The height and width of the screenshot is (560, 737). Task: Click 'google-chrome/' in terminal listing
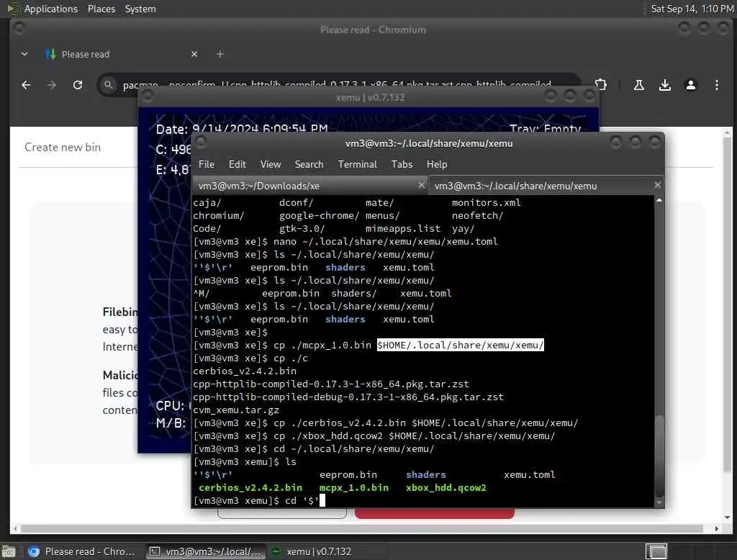point(319,215)
